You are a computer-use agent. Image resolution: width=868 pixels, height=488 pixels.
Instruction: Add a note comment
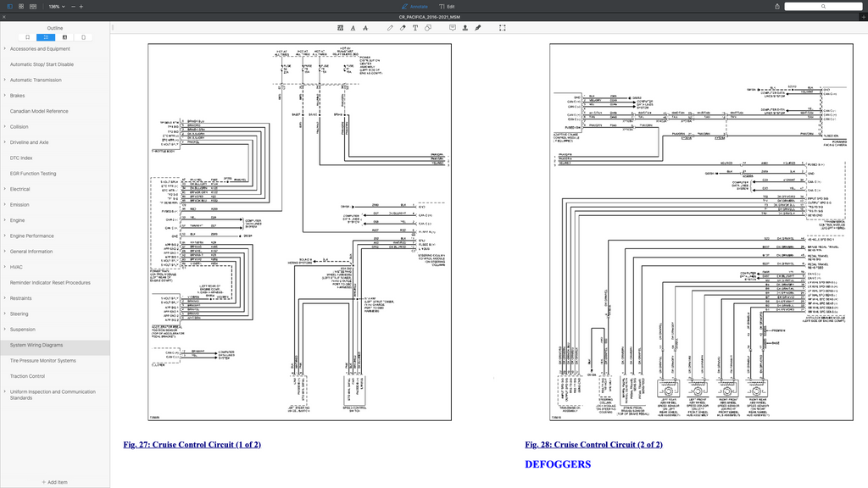[x=453, y=28]
